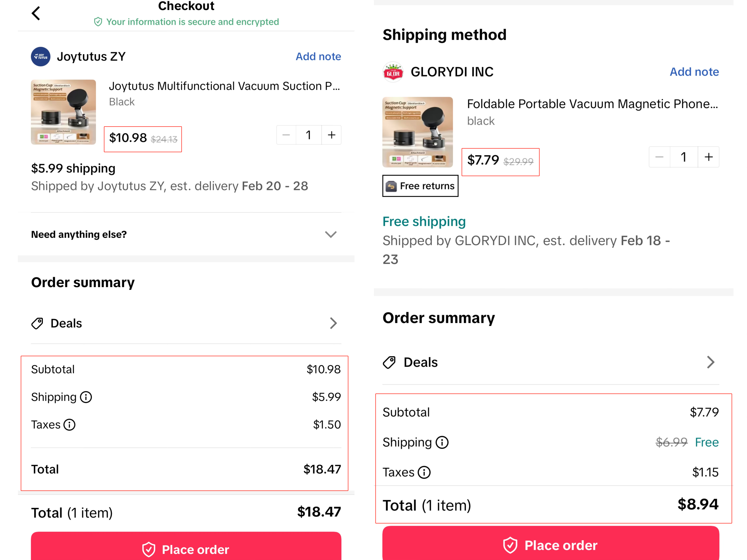Tap the Taxes info icon in the left summary

coord(69,425)
